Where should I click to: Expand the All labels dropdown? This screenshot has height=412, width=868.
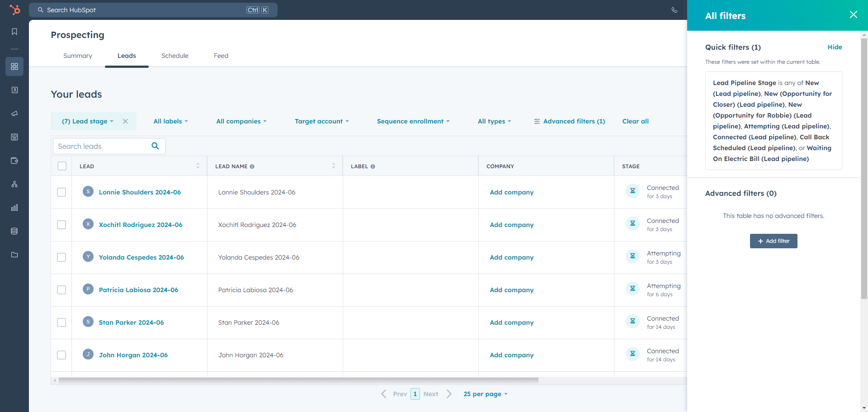coord(170,121)
